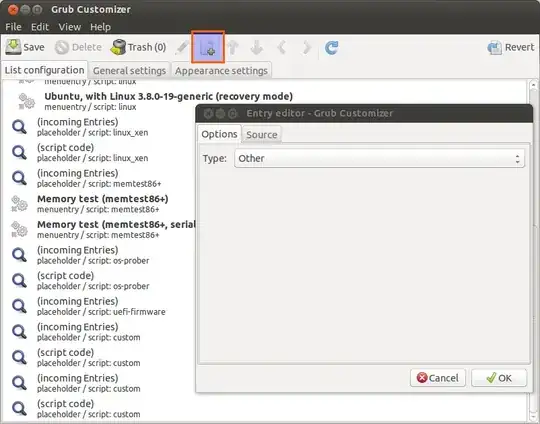Click the pencil edit entry icon
The width and height of the screenshot is (540, 424).
pyautogui.click(x=182, y=48)
